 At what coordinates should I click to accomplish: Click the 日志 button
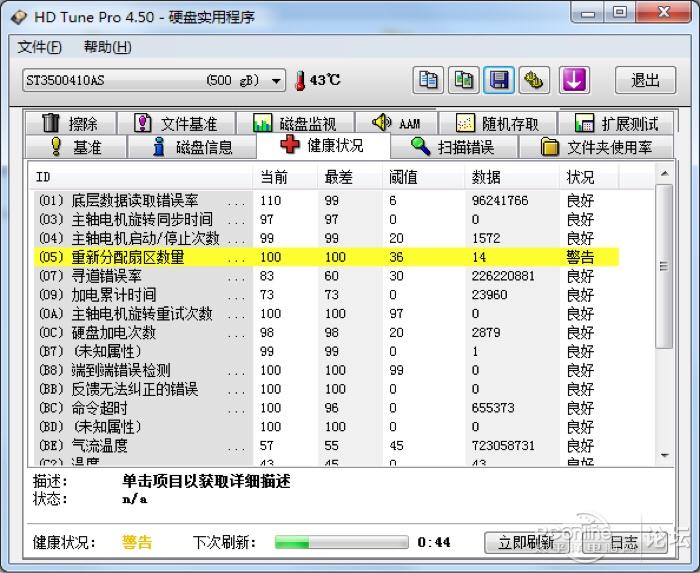[x=625, y=543]
